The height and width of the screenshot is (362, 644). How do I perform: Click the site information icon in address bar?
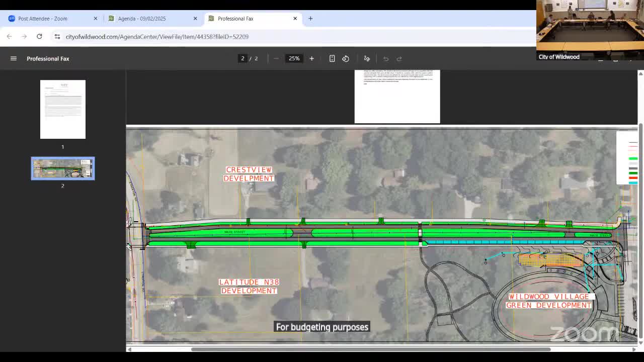coord(57,36)
